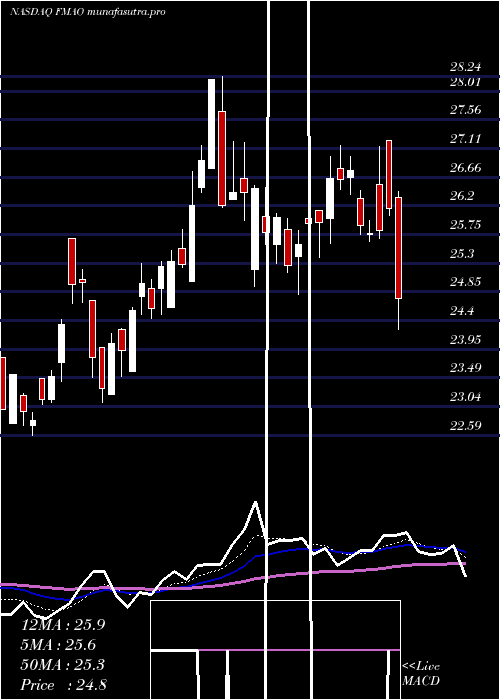Click the 25.75 price level label
The image size is (500, 700).
pyautogui.click(x=466, y=225)
